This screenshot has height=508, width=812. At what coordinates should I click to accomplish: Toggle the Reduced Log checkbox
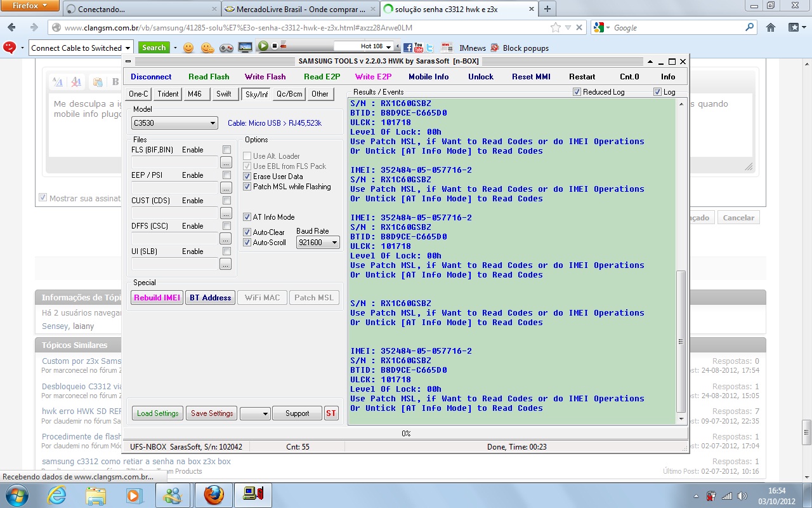[x=577, y=92]
